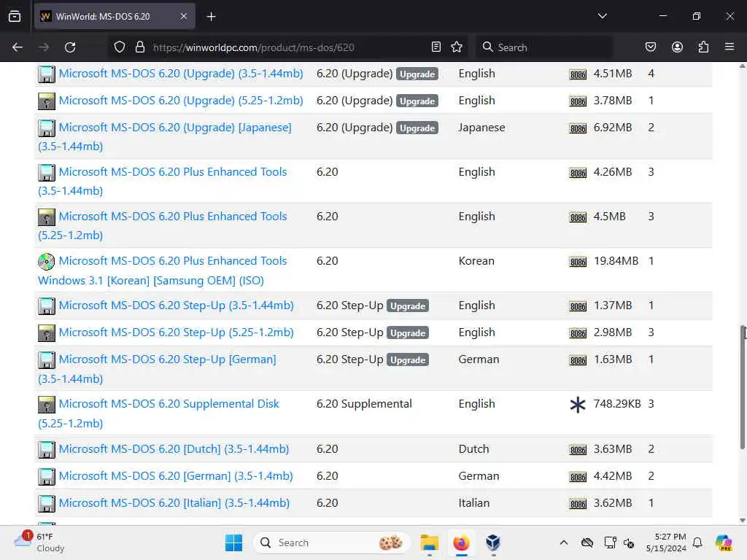Open the Pocket save icon

pyautogui.click(x=650, y=47)
